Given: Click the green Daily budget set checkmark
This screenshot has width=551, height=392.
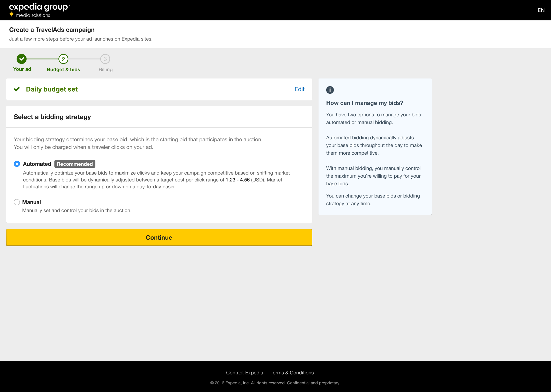Looking at the screenshot, I should click(17, 89).
